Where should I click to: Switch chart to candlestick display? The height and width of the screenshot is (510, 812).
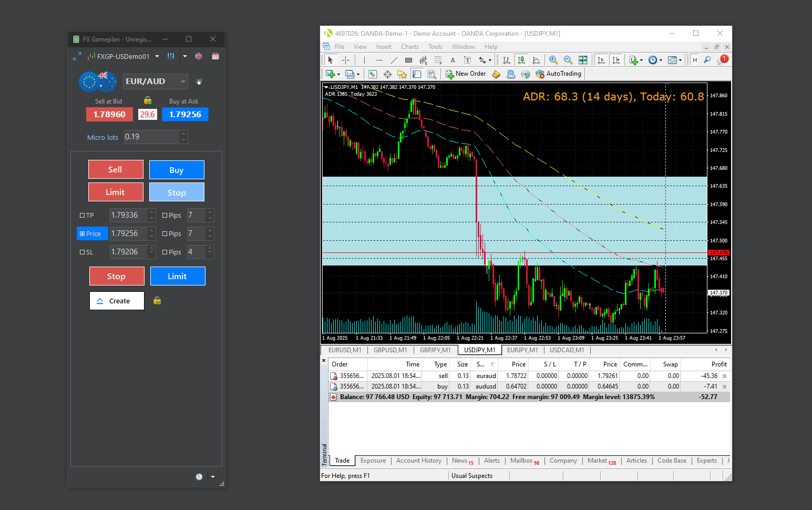coord(521,60)
